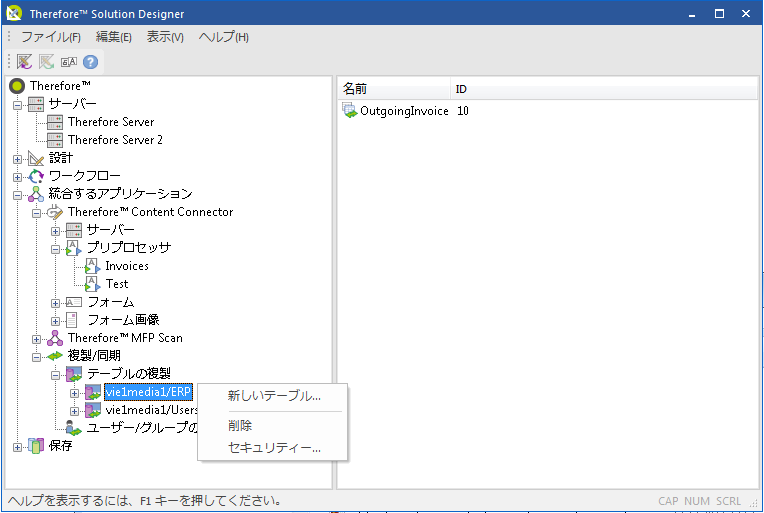Click the 保存 storage icon
The width and height of the screenshot is (764, 513).
[36, 446]
